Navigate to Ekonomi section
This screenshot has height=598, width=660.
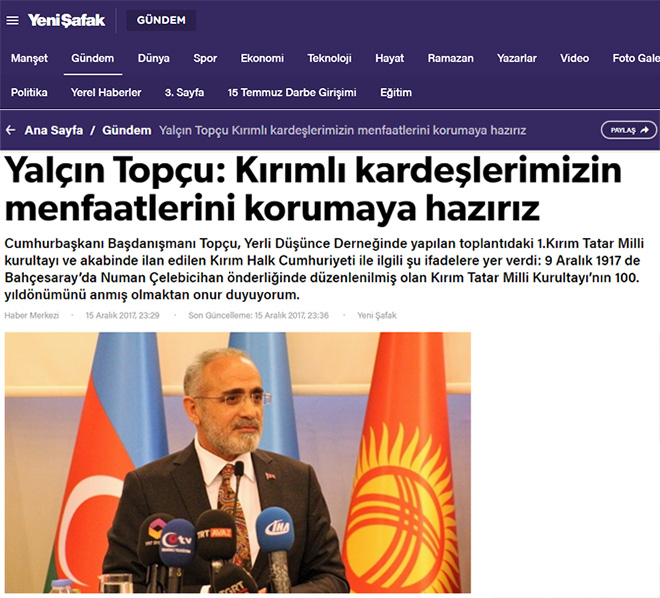262,58
